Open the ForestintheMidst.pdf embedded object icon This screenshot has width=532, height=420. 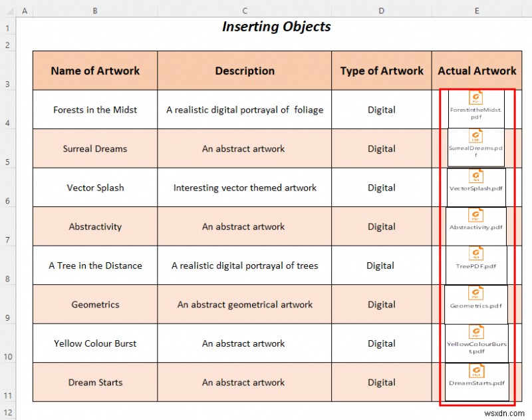[x=476, y=108]
